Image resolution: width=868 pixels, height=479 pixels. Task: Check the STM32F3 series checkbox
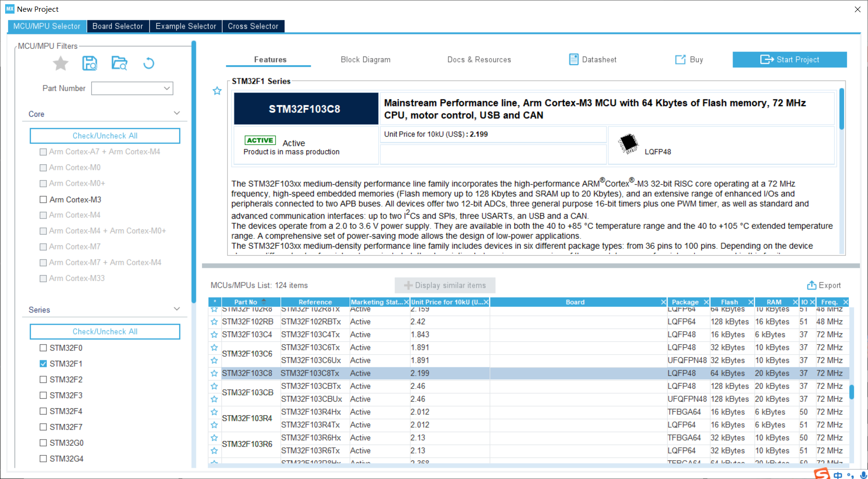click(43, 395)
